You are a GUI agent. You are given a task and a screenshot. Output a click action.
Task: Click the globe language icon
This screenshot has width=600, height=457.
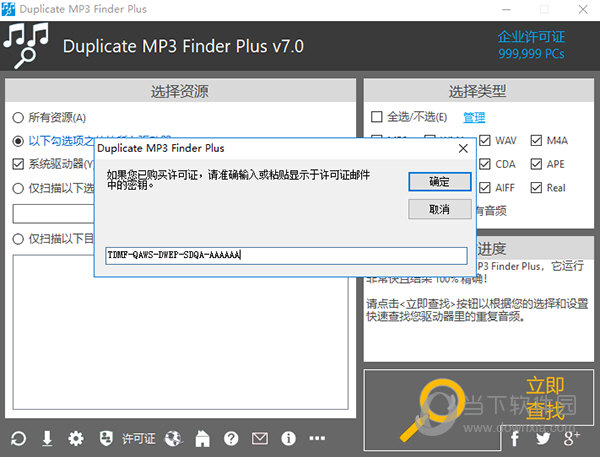click(x=173, y=439)
